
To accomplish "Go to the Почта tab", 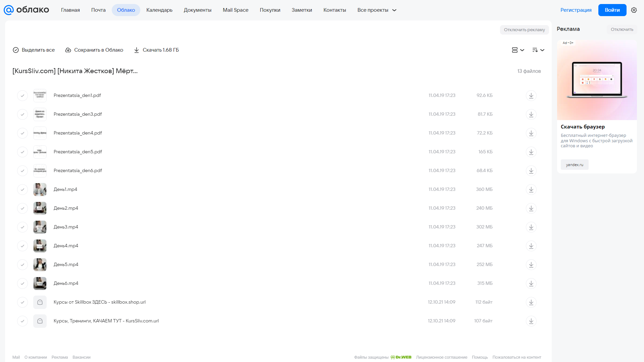I will [98, 10].
